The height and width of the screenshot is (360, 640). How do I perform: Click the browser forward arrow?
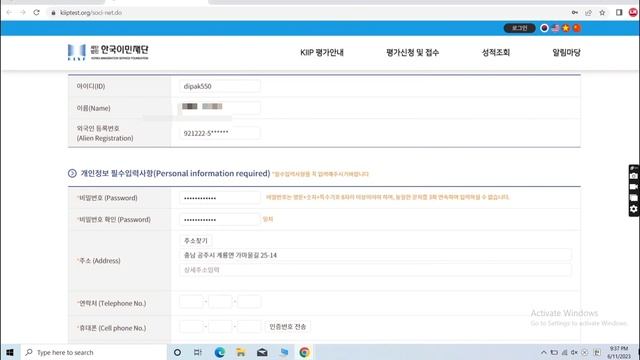23,13
